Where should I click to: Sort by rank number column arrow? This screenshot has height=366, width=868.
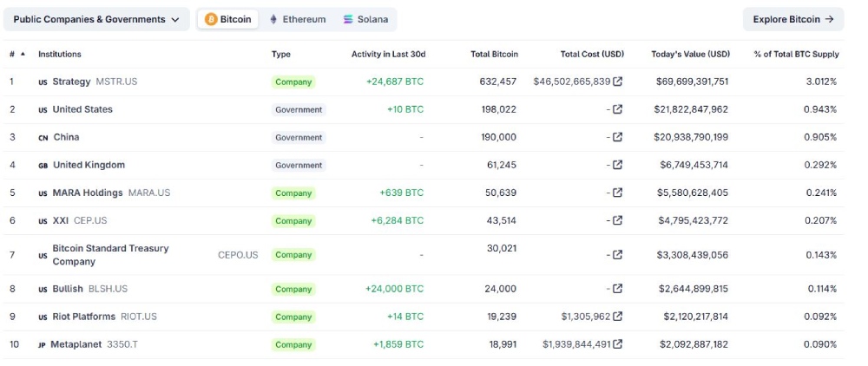23,54
